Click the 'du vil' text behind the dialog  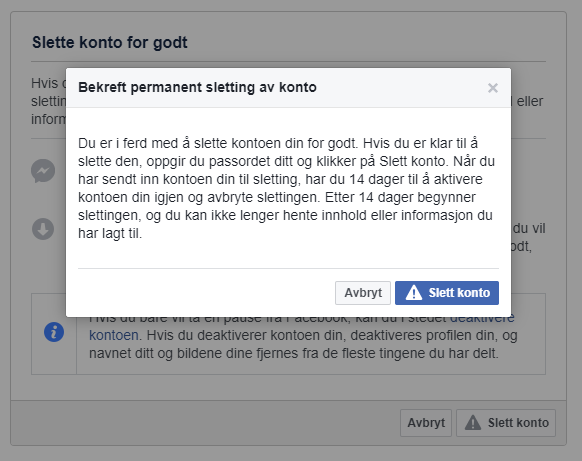(x=529, y=229)
